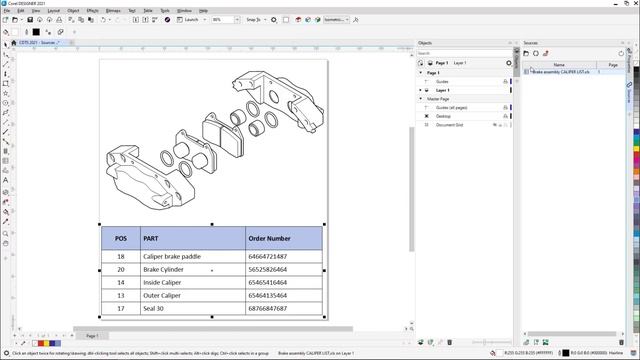The image size is (640, 360).
Task: Click the horizontal scrollbar below the canvas
Action: pyautogui.click(x=213, y=329)
